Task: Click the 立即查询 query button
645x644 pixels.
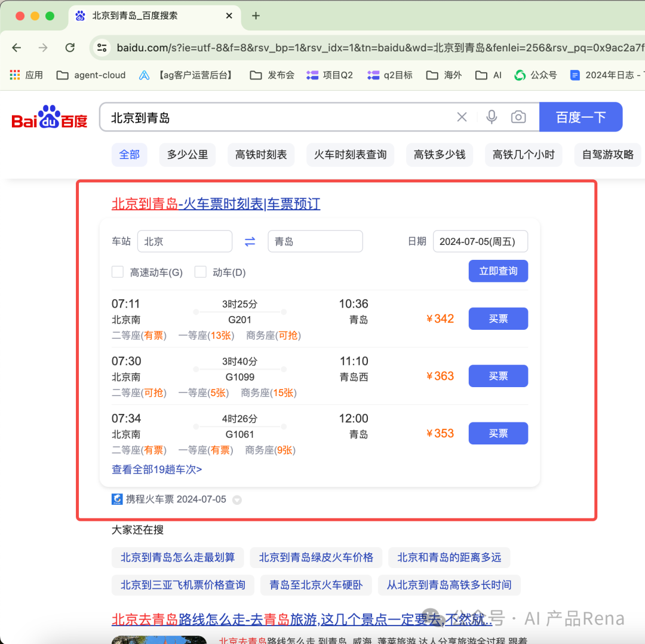Action: (498, 271)
